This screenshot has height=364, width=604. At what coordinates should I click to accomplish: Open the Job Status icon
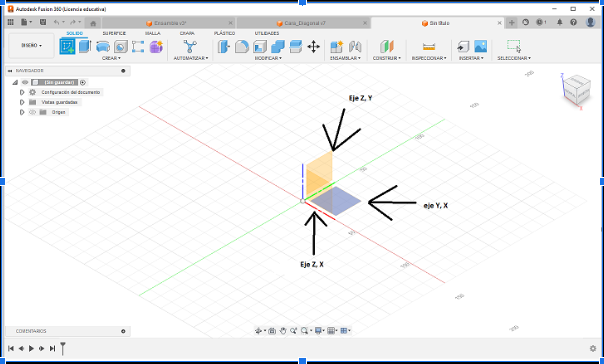click(x=540, y=22)
